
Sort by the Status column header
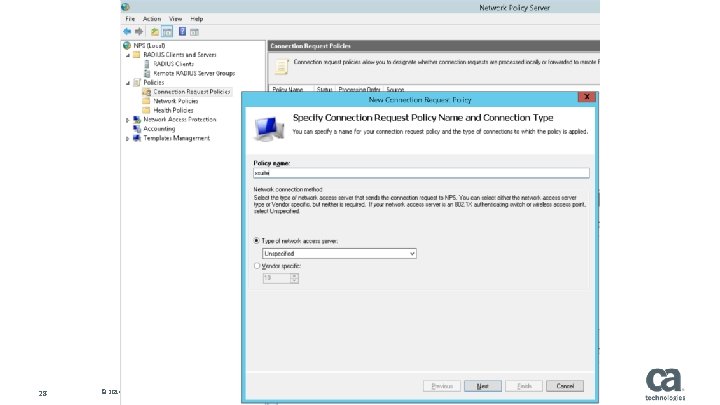click(325, 90)
